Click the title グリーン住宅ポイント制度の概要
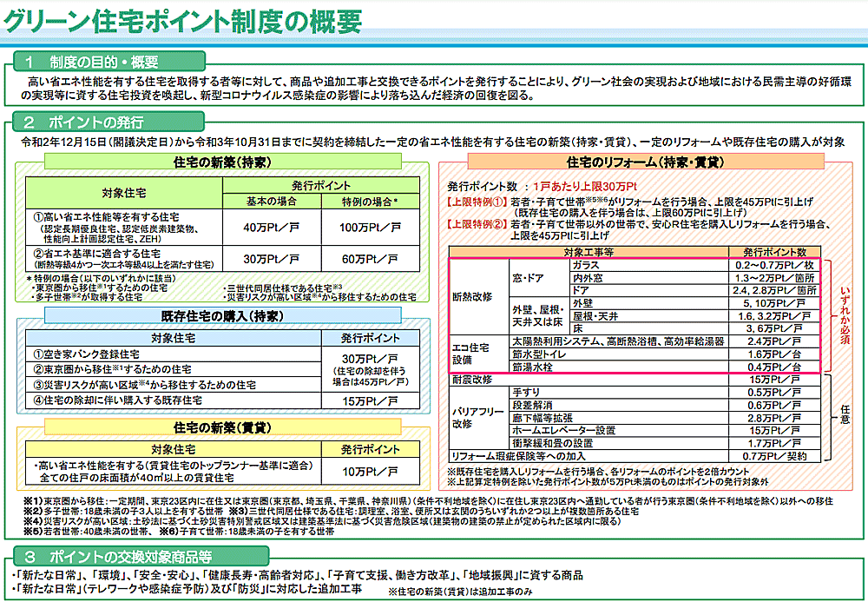 point(184,20)
